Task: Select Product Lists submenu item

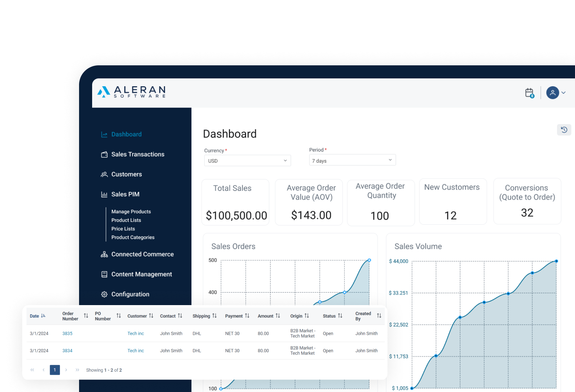Action: tap(126, 220)
